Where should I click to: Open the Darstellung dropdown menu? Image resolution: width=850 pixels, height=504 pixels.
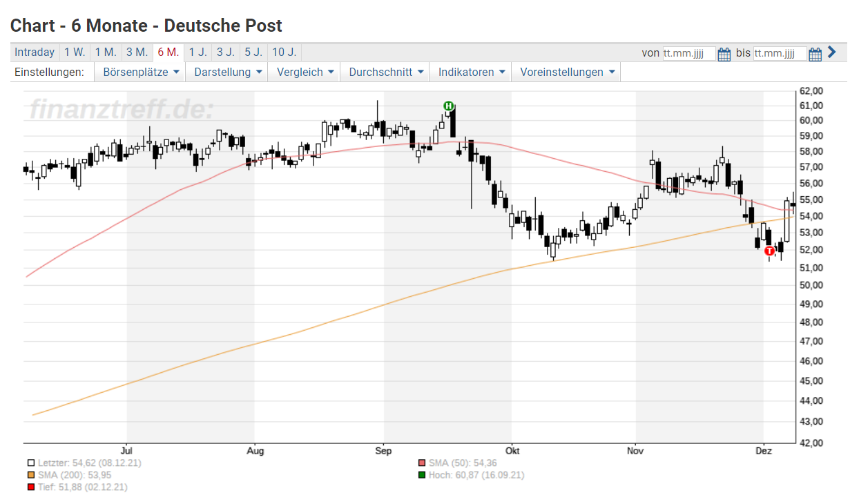228,72
